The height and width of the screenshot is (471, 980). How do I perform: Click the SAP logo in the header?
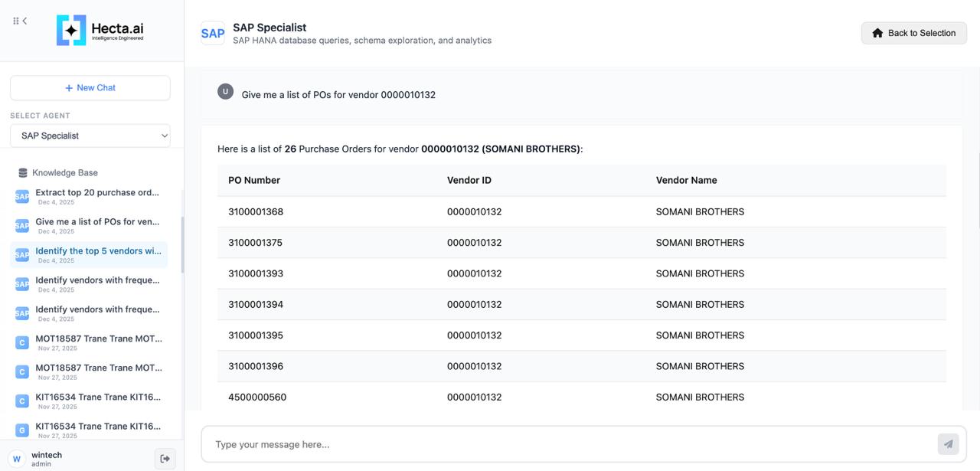213,33
